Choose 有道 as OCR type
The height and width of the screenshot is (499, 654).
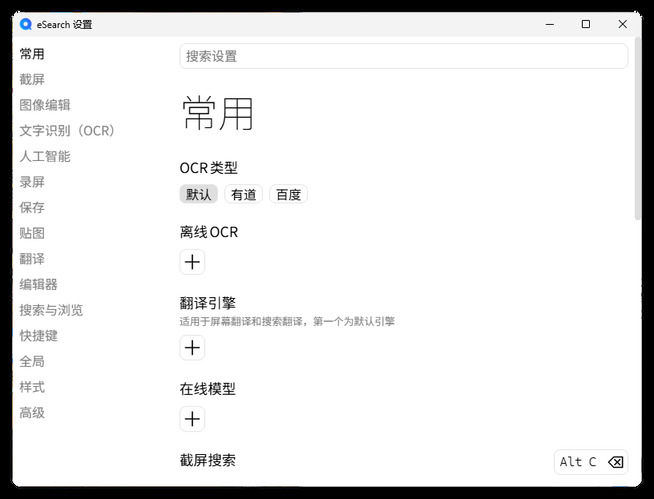tap(243, 195)
